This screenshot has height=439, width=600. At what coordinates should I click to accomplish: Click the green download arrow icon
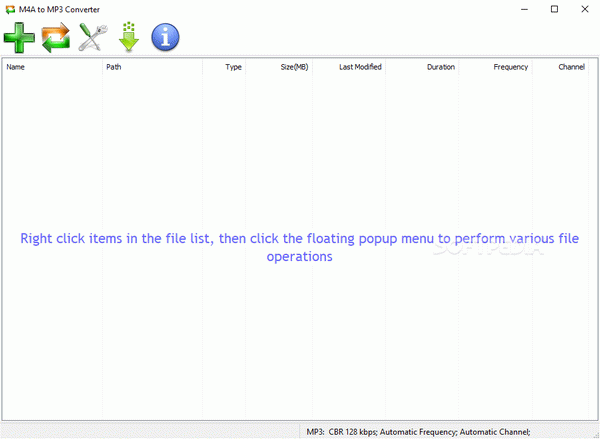(x=129, y=37)
